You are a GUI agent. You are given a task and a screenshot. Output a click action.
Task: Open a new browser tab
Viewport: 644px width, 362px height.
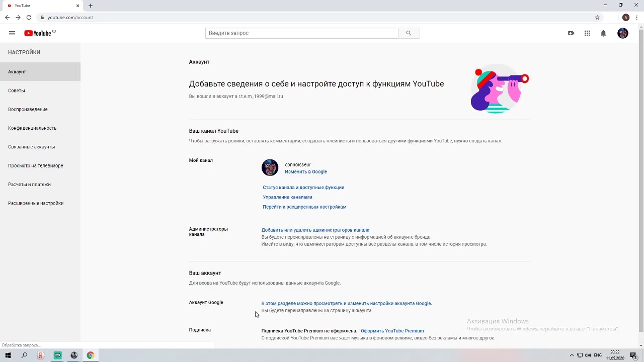pyautogui.click(x=91, y=6)
